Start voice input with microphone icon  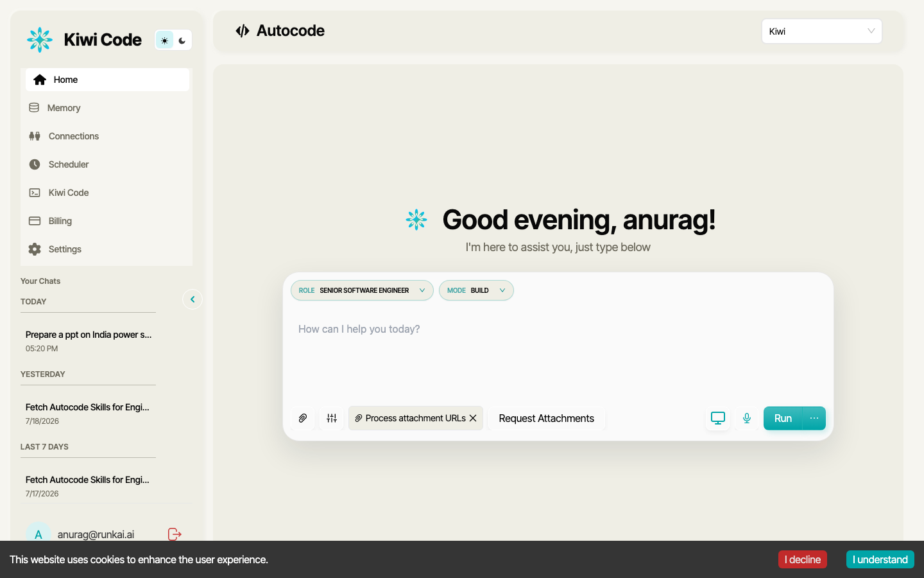coord(747,418)
